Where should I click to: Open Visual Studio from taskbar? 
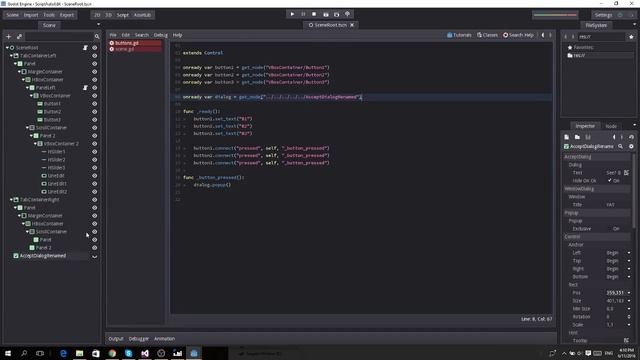(x=145, y=353)
